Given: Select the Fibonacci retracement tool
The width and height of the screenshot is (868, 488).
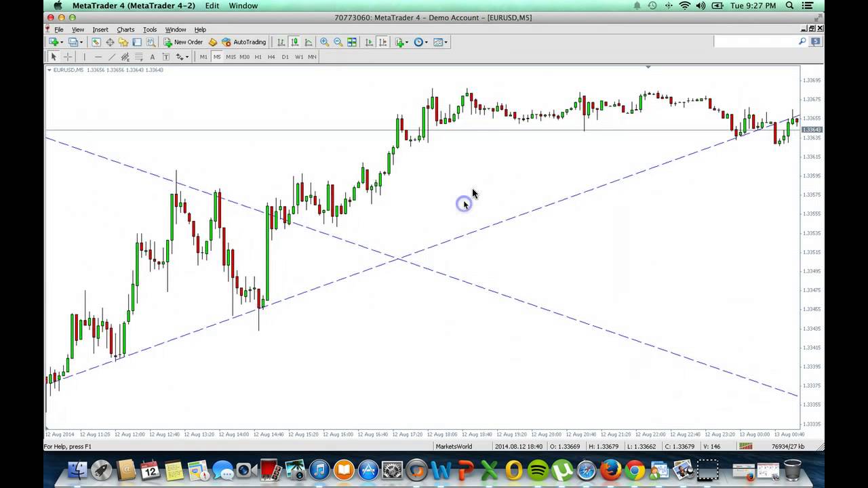Looking at the screenshot, I should (139, 57).
